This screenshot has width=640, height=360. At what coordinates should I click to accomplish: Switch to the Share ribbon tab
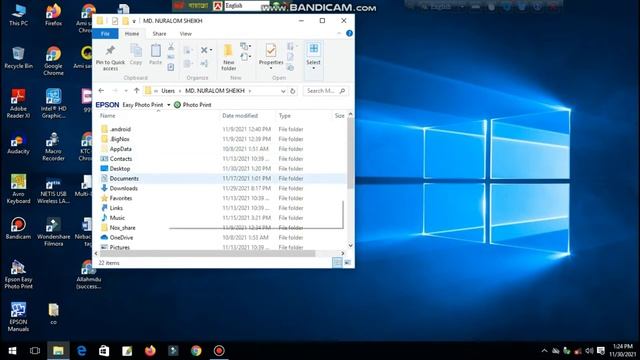[159, 34]
